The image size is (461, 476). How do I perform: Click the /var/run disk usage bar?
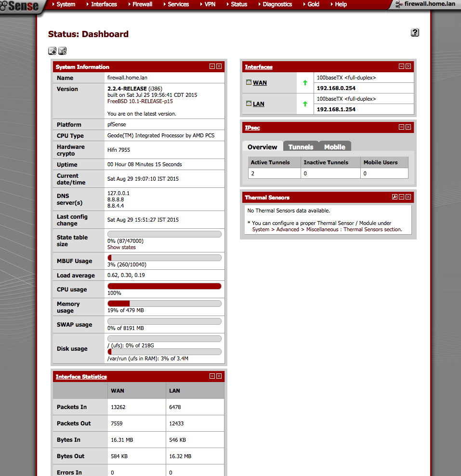164,352
